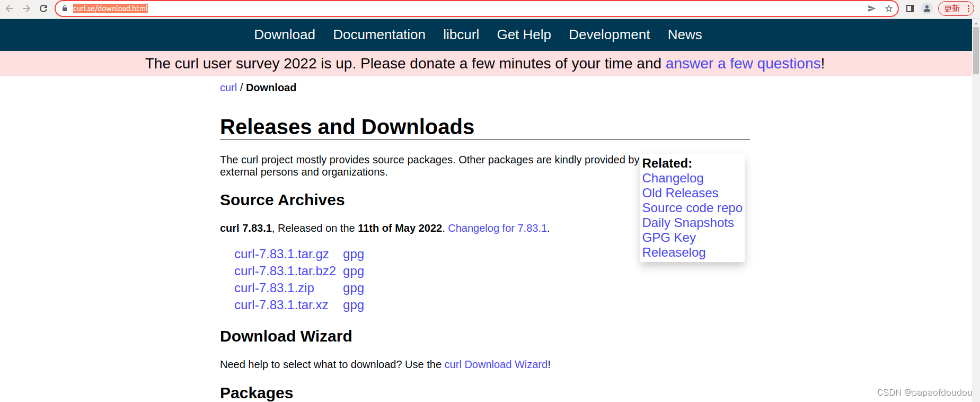Click the 'Download Wizard' heading
980x402 pixels.
[x=286, y=336]
